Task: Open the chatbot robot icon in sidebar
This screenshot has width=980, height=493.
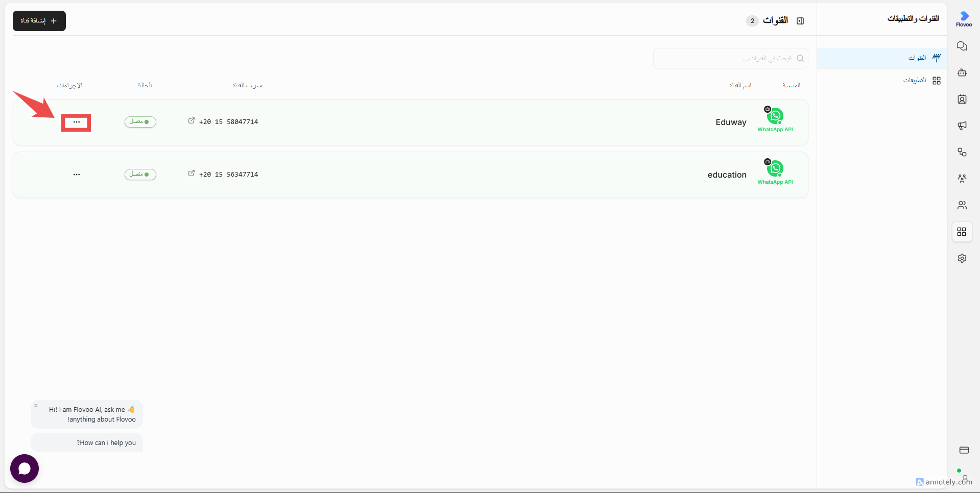Action: pos(962,72)
